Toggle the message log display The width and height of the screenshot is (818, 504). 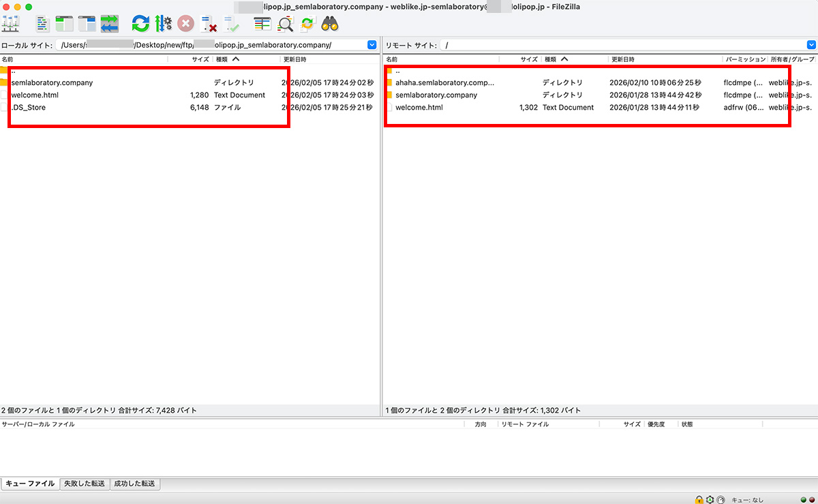[44, 24]
